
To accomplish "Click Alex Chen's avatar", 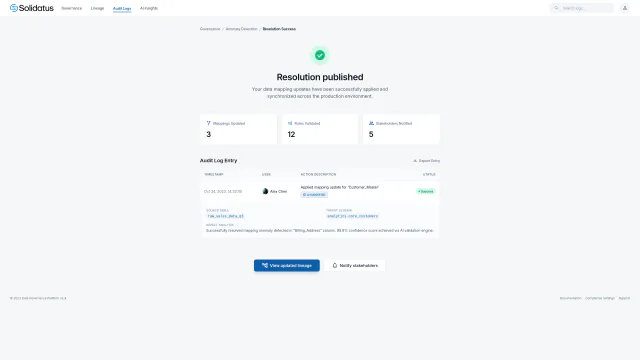I will 265,191.
